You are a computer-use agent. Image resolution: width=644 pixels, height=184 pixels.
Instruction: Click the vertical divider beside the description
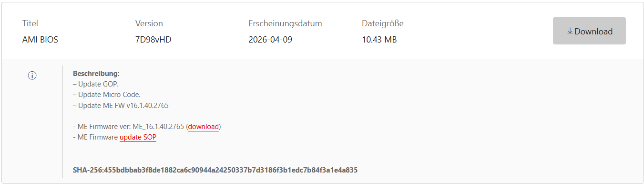click(x=62, y=121)
